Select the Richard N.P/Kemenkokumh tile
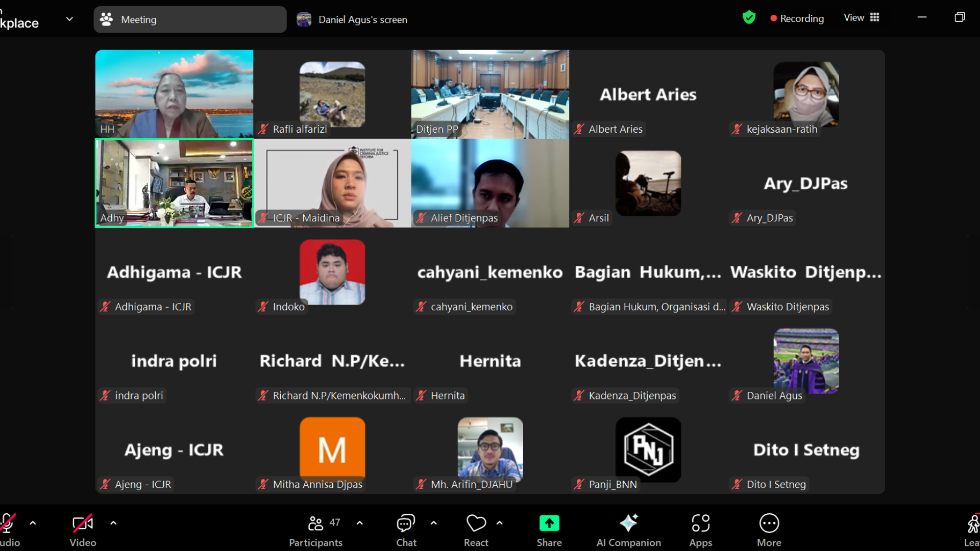Viewport: 980px width, 551px height. (332, 361)
